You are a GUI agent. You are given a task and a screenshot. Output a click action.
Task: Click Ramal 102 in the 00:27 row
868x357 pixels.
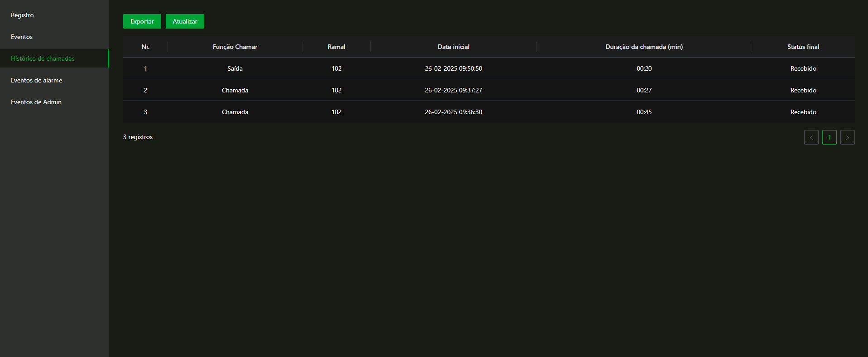(x=336, y=90)
